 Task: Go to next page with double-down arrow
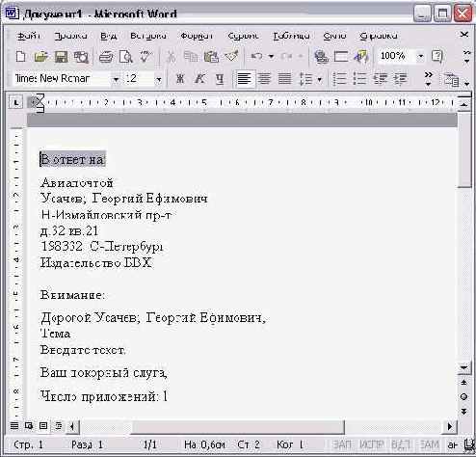(463, 411)
